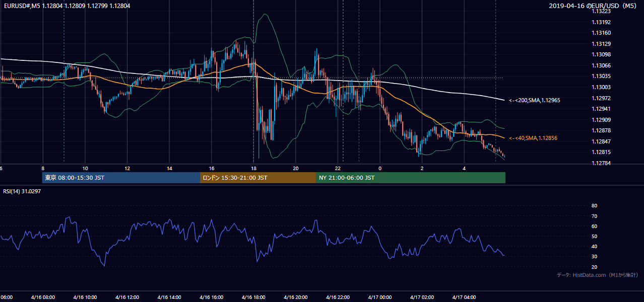
Task: Click price axis value 1.12941
Action: pyautogui.click(x=601, y=109)
